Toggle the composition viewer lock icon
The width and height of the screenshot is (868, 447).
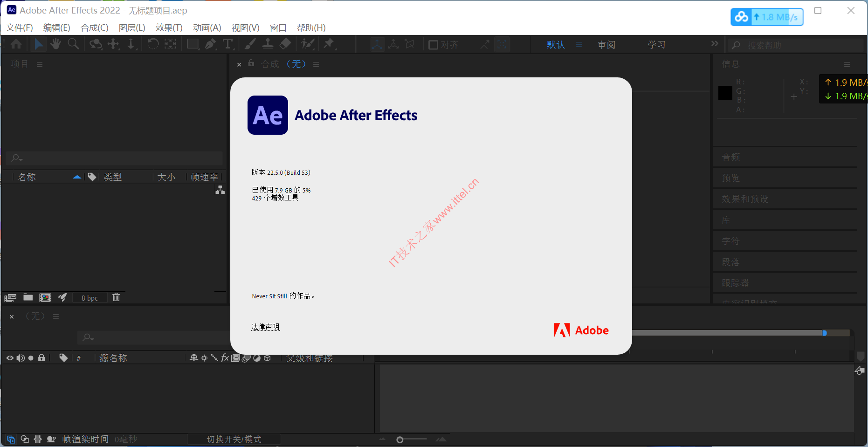pos(251,63)
